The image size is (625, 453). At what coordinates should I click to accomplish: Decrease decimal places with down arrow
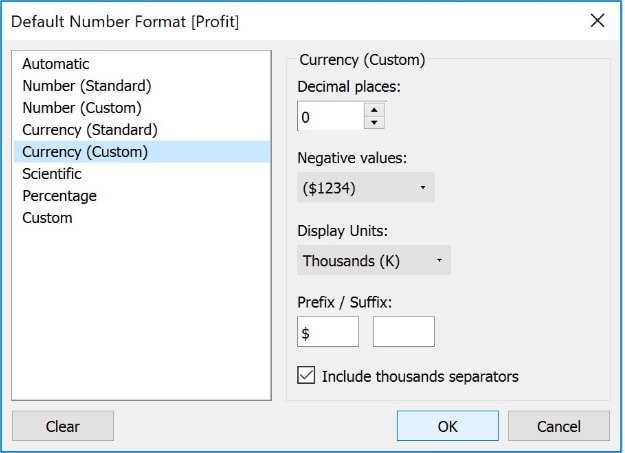point(374,123)
